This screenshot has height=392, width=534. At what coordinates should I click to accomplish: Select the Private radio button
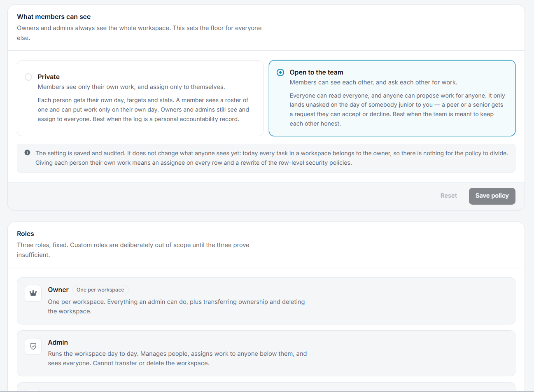tap(28, 77)
